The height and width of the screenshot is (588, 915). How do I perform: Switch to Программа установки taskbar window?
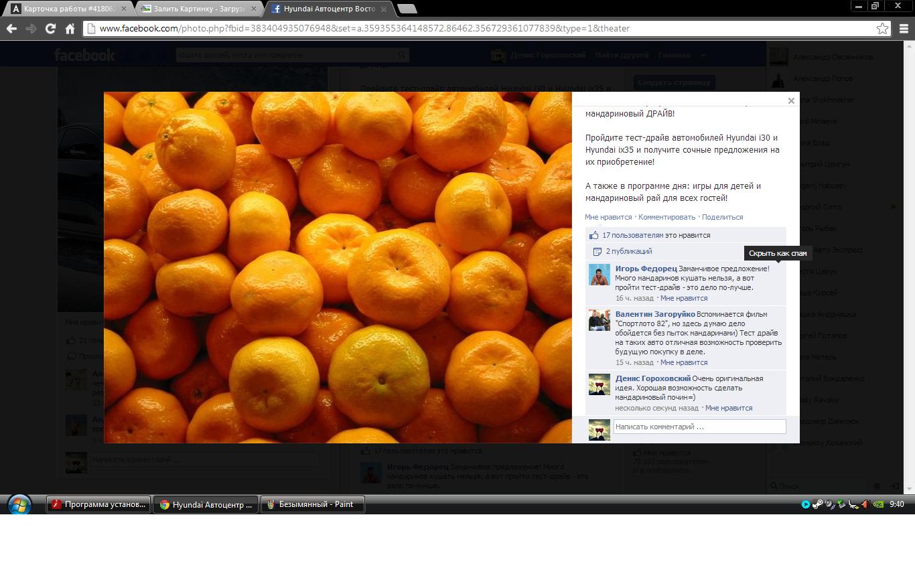pos(99,504)
